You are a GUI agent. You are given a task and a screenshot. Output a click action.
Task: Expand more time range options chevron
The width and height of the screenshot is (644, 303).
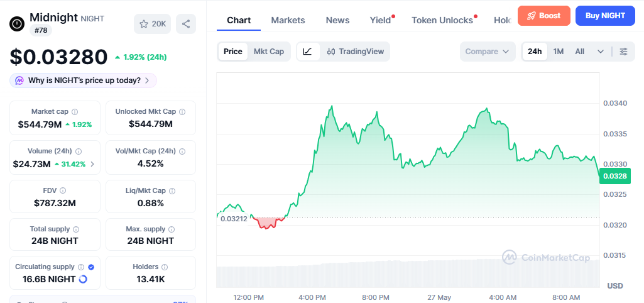[x=601, y=52]
